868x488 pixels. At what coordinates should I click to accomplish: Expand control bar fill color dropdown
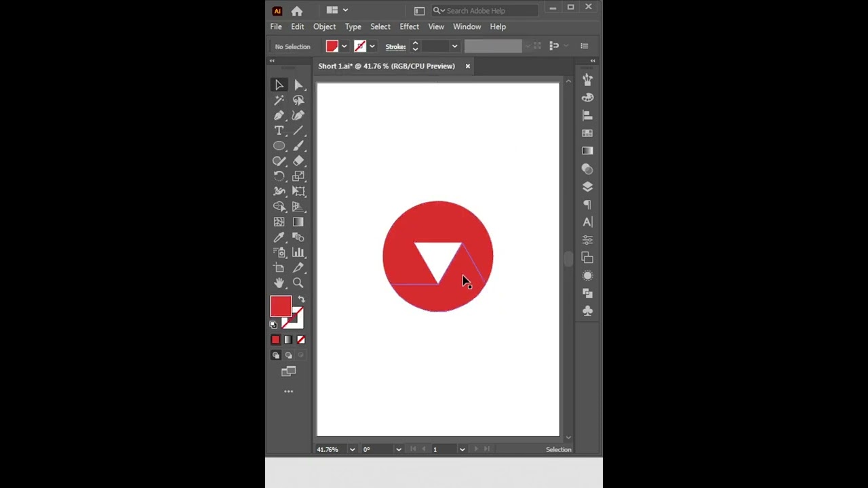(344, 46)
